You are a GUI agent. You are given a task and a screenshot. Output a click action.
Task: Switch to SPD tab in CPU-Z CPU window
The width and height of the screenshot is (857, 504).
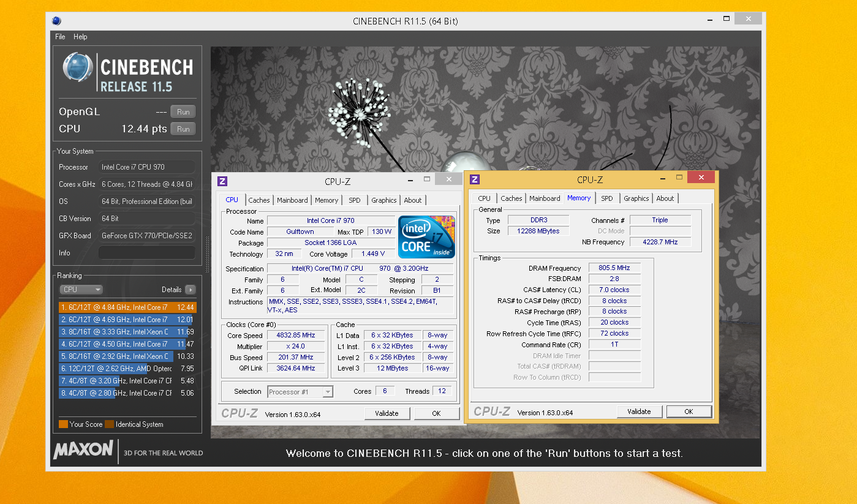pyautogui.click(x=355, y=200)
